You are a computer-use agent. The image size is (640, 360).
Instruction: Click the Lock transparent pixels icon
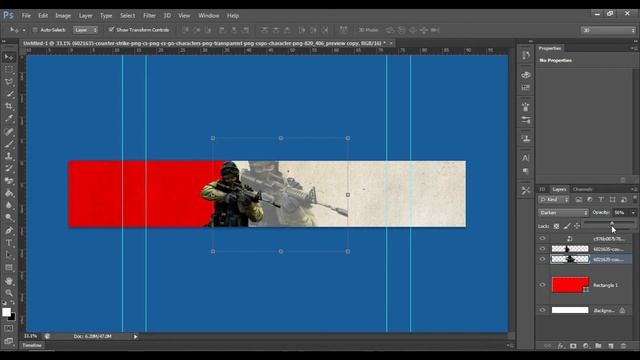point(556,226)
